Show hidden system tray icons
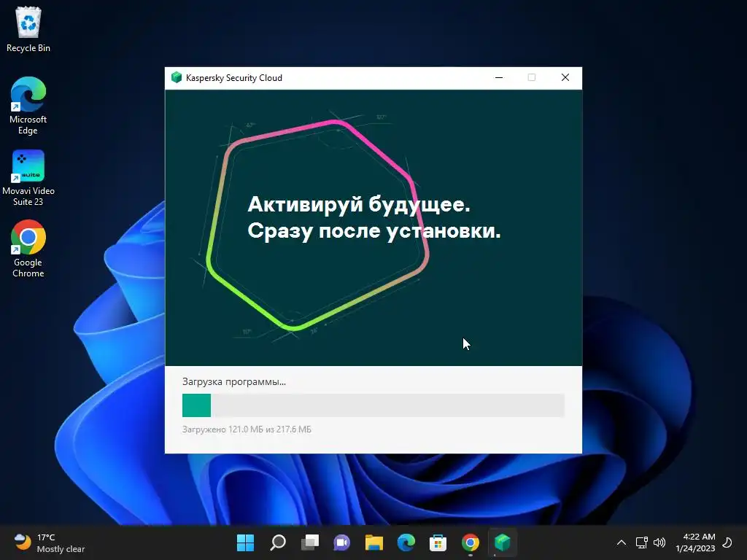The image size is (747, 560). click(622, 542)
